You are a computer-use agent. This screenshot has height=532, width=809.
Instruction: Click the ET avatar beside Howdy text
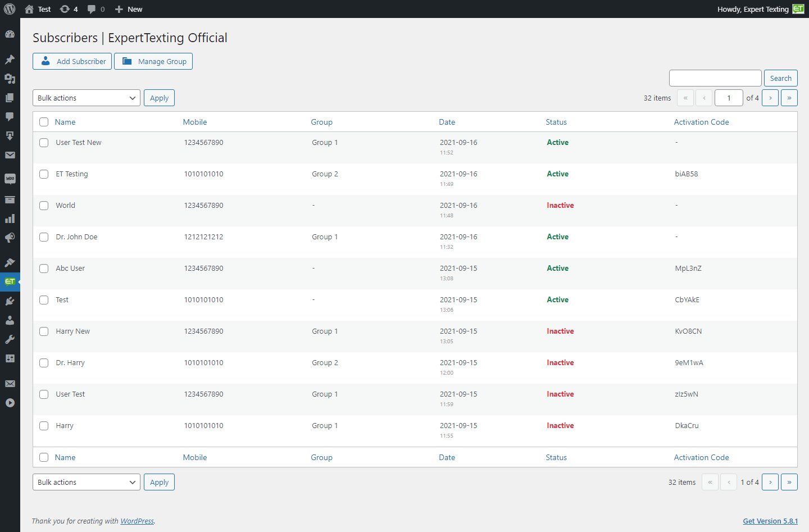[798, 9]
